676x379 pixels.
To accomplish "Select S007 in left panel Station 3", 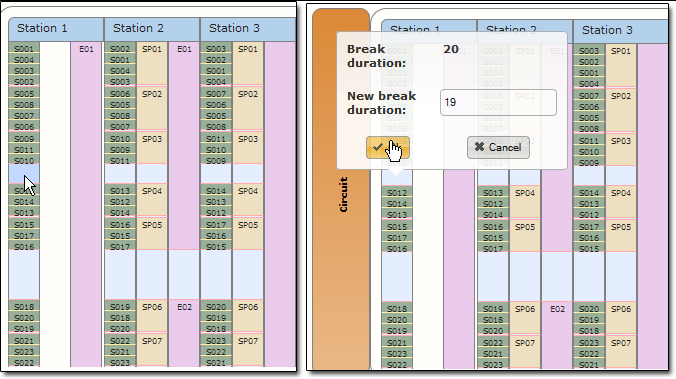I will [x=216, y=94].
